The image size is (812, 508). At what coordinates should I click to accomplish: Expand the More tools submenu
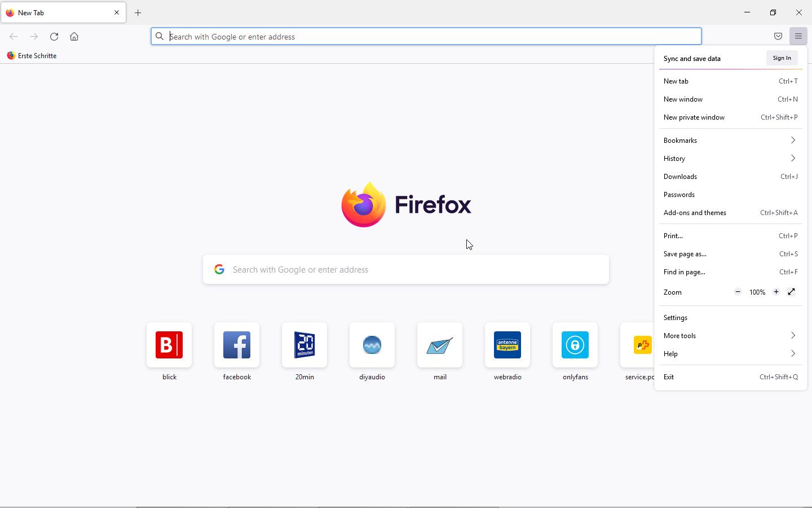(x=730, y=336)
